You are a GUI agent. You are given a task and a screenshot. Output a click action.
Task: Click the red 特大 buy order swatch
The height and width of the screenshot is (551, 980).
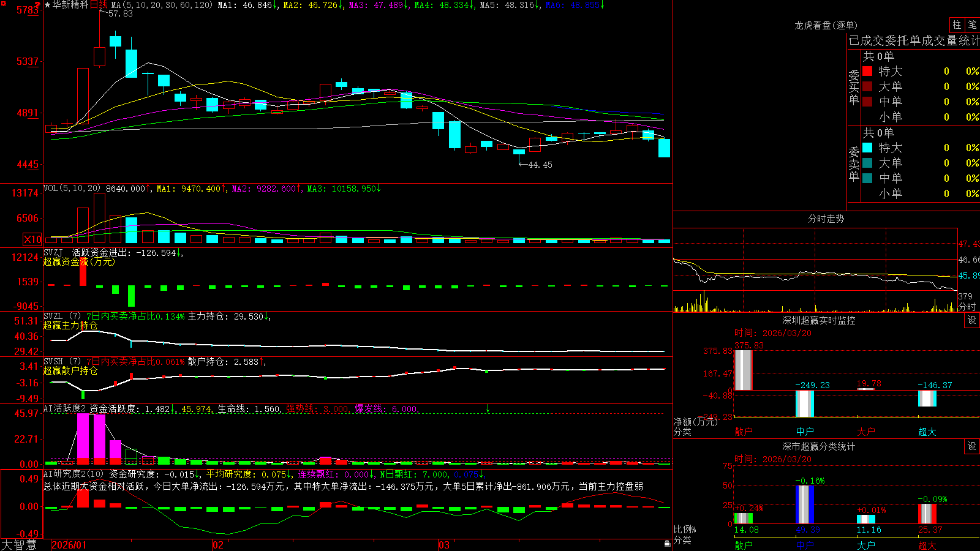pyautogui.click(x=867, y=71)
